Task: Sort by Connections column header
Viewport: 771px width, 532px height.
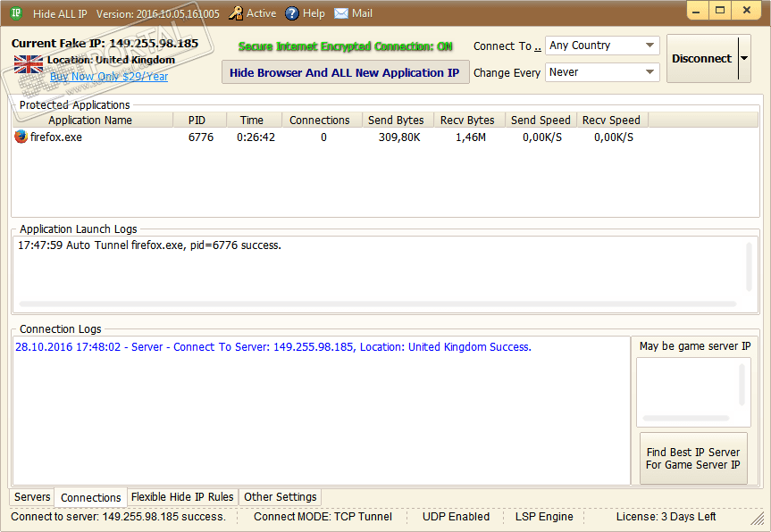Action: [323, 120]
